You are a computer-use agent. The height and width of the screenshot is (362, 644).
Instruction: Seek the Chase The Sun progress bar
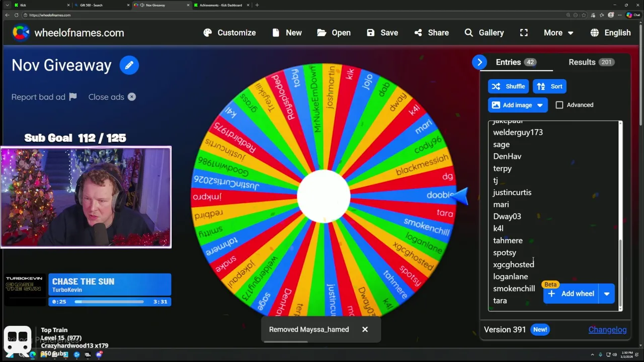click(109, 302)
